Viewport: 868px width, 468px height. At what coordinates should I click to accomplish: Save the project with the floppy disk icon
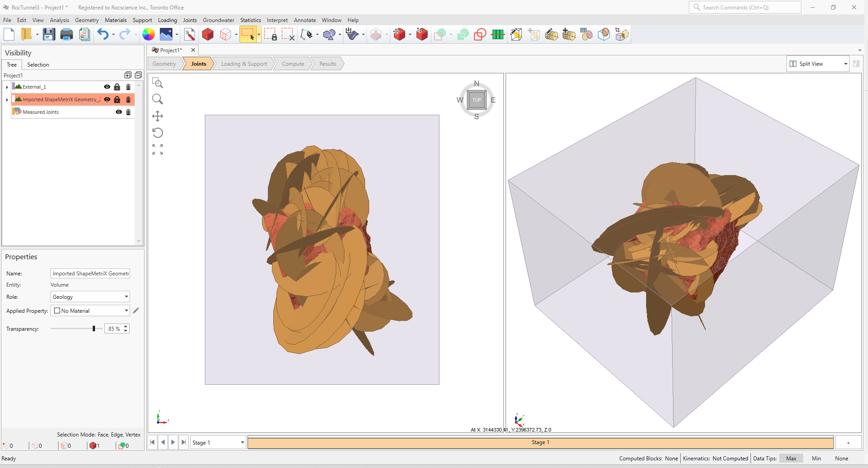click(x=49, y=34)
